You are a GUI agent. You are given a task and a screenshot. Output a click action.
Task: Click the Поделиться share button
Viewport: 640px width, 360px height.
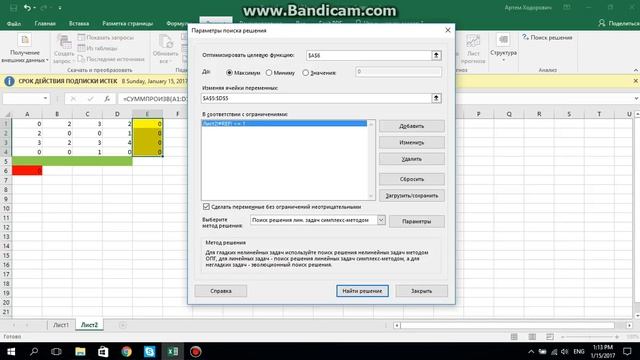point(618,23)
